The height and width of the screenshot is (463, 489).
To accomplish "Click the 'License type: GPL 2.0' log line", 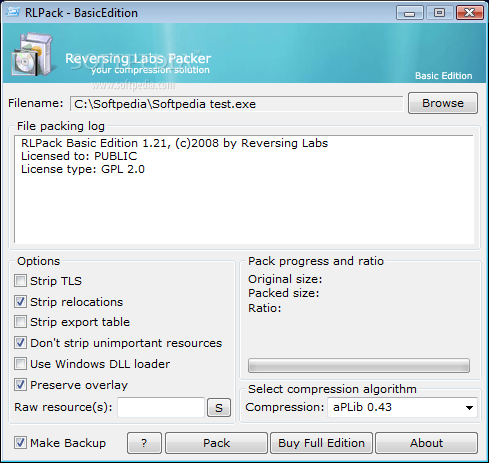I will [83, 169].
